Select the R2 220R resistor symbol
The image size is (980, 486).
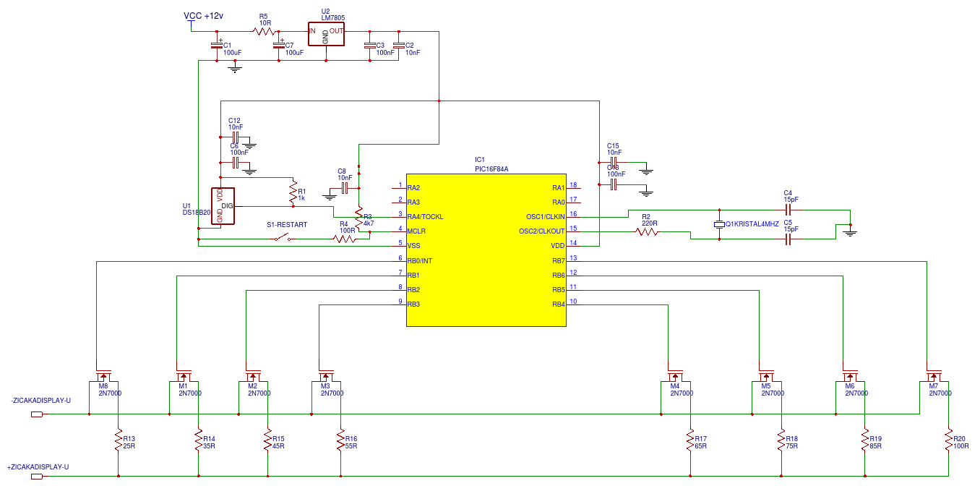tap(647, 231)
